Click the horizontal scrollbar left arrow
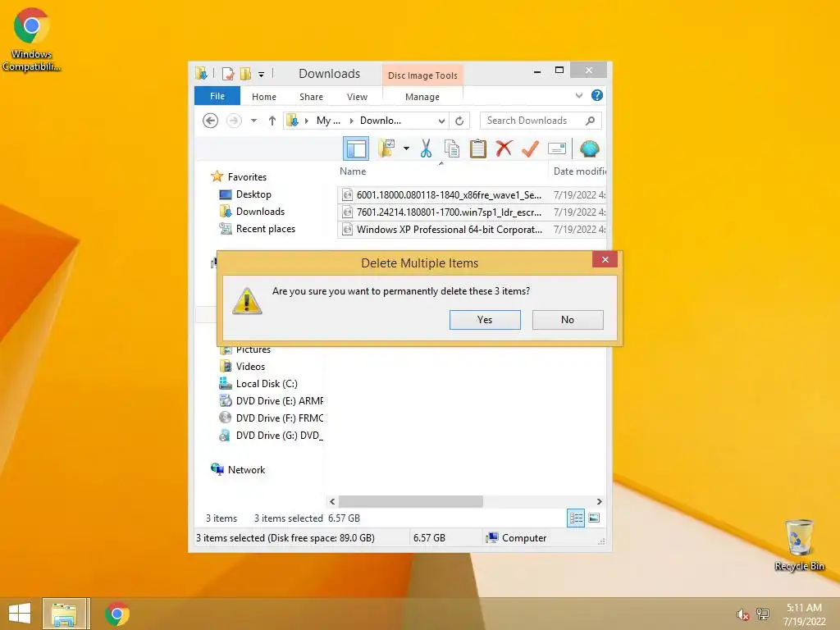 332,501
